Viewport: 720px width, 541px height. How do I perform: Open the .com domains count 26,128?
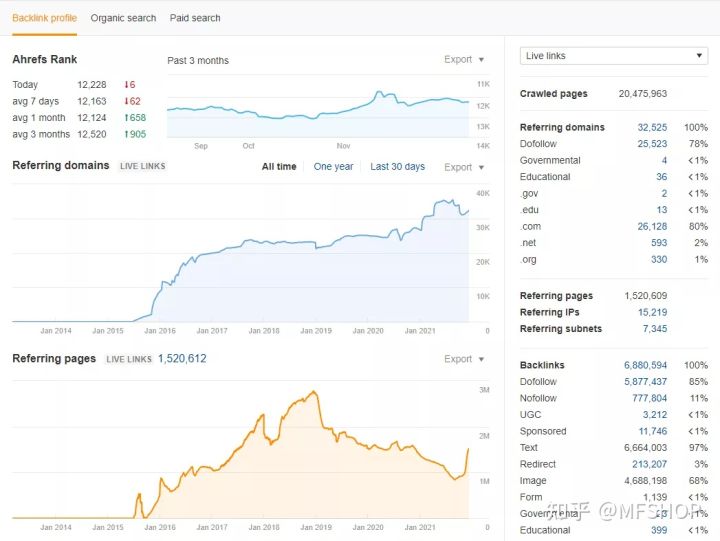(x=652, y=227)
